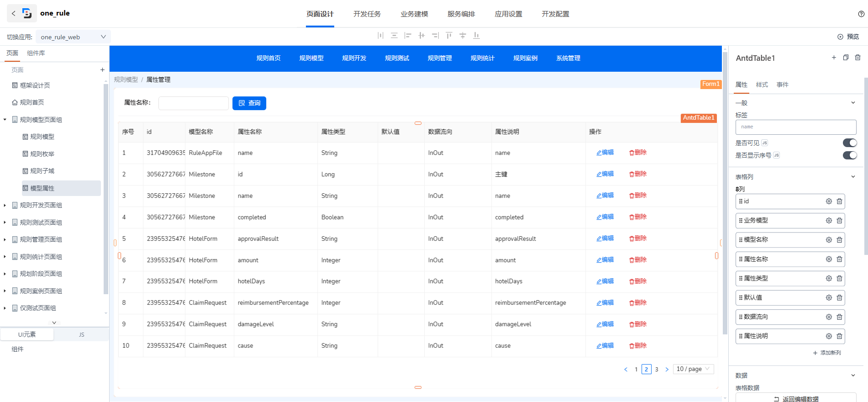This screenshot has width=868, height=402.
Task: Click the 规则模型 breadcrumb link
Action: coord(126,79)
